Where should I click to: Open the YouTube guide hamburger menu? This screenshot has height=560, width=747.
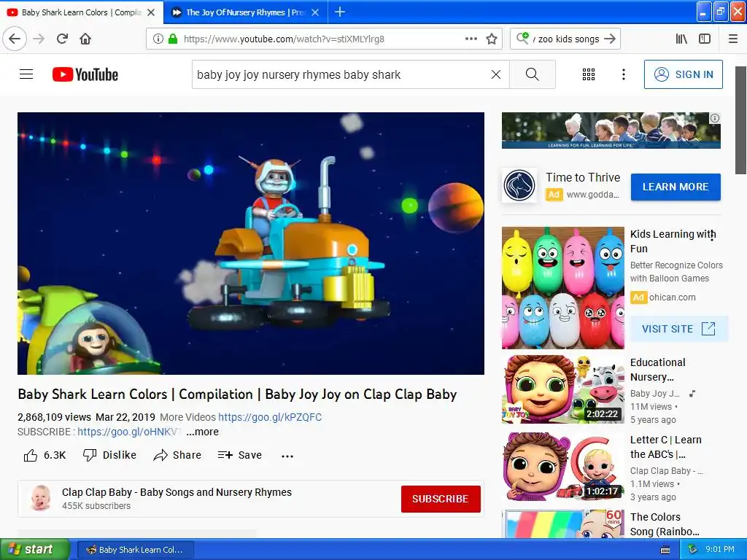click(x=26, y=74)
